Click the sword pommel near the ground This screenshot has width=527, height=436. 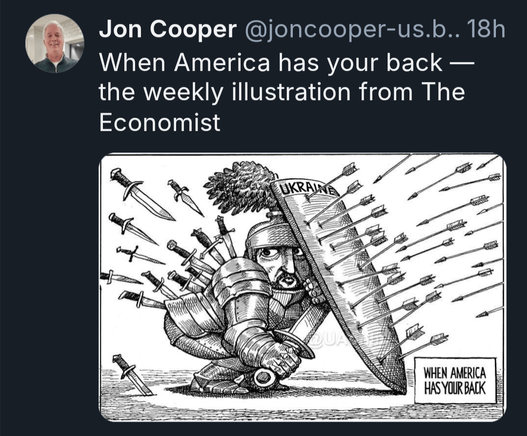click(264, 377)
